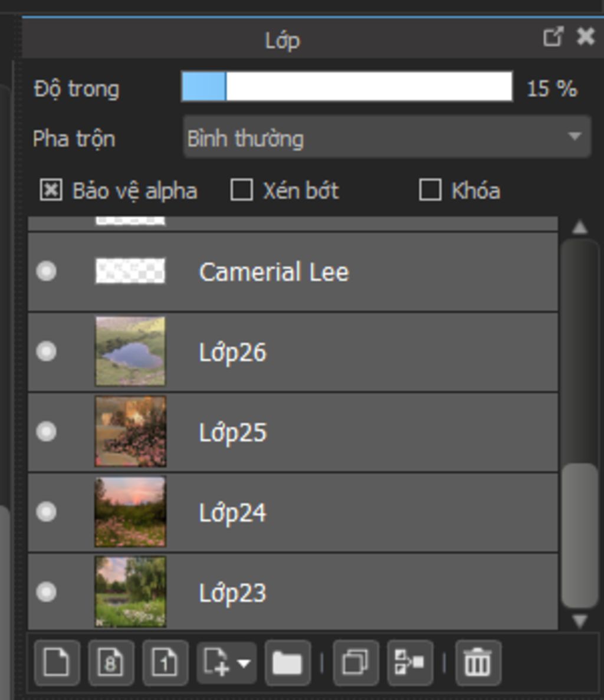Open the Pha trộn blend mode dropdown
Image resolution: width=604 pixels, height=700 pixels.
click(x=387, y=137)
